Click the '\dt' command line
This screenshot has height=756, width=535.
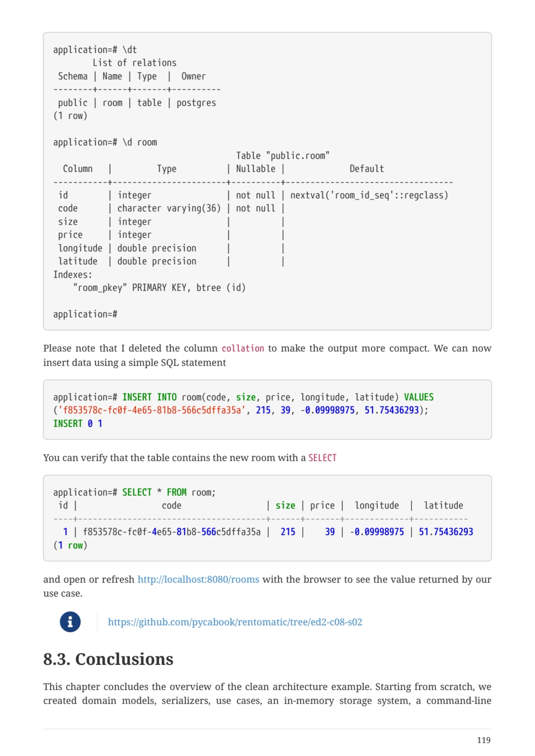(x=95, y=50)
